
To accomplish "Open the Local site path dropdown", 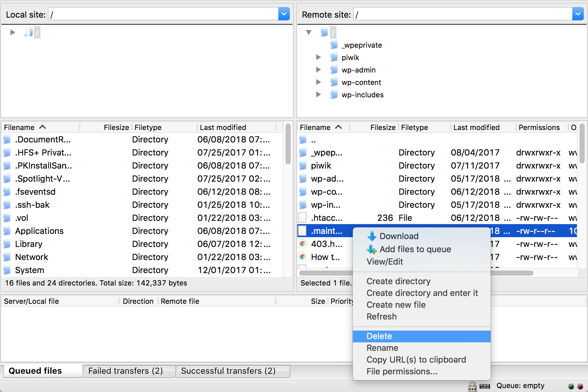I will point(284,14).
